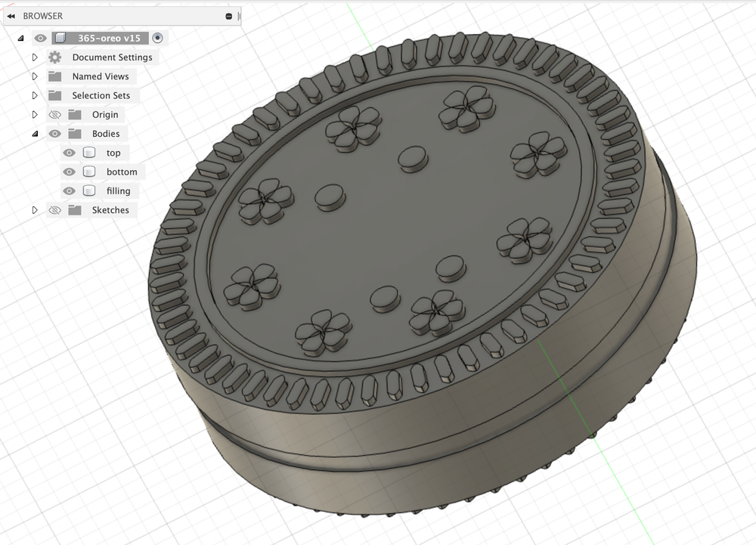Select the Bodies label
This screenshot has height=545, width=756.
click(106, 134)
